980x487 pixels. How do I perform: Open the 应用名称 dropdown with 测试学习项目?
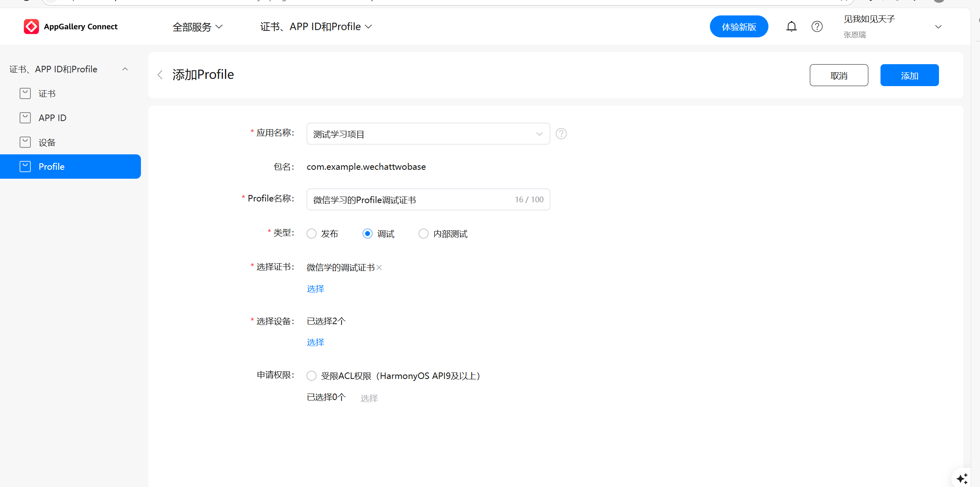(x=428, y=134)
